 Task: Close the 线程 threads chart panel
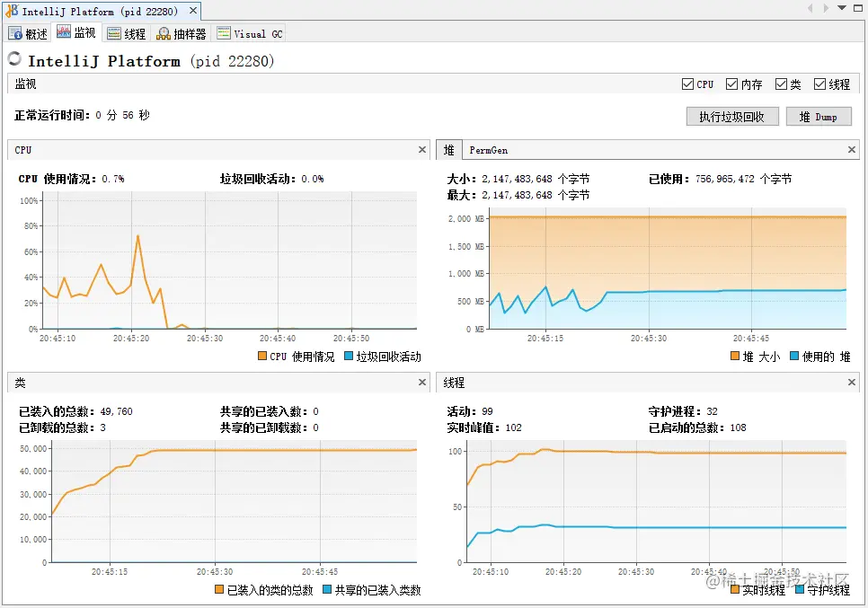[852, 383]
